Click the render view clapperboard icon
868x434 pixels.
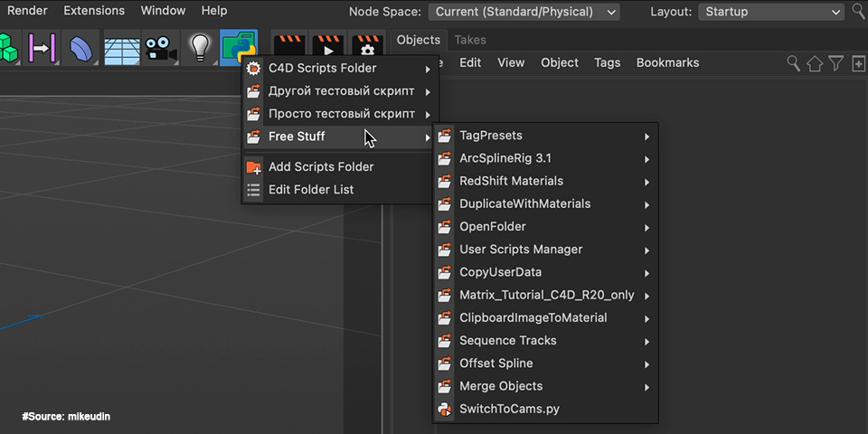click(x=289, y=45)
